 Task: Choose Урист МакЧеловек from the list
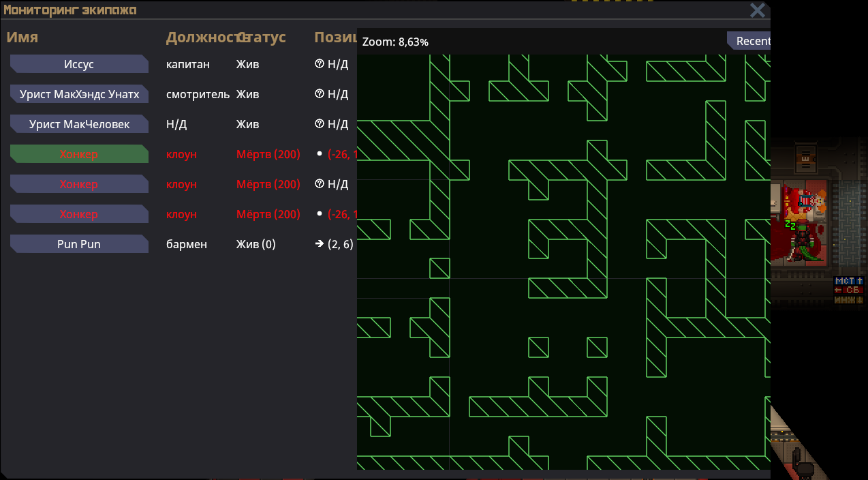click(x=79, y=124)
